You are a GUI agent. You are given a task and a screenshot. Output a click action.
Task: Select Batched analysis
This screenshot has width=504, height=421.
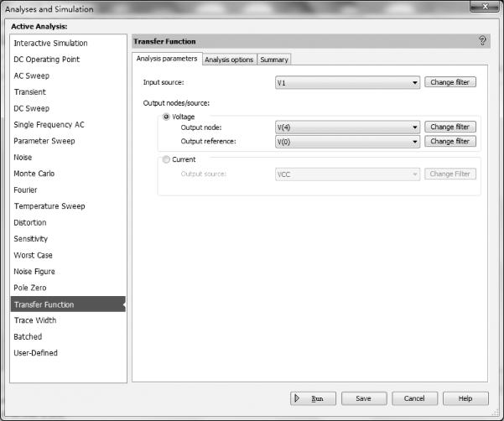point(68,337)
